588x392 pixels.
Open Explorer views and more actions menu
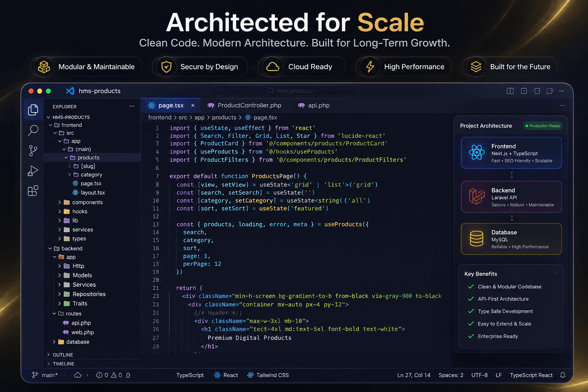(x=132, y=106)
